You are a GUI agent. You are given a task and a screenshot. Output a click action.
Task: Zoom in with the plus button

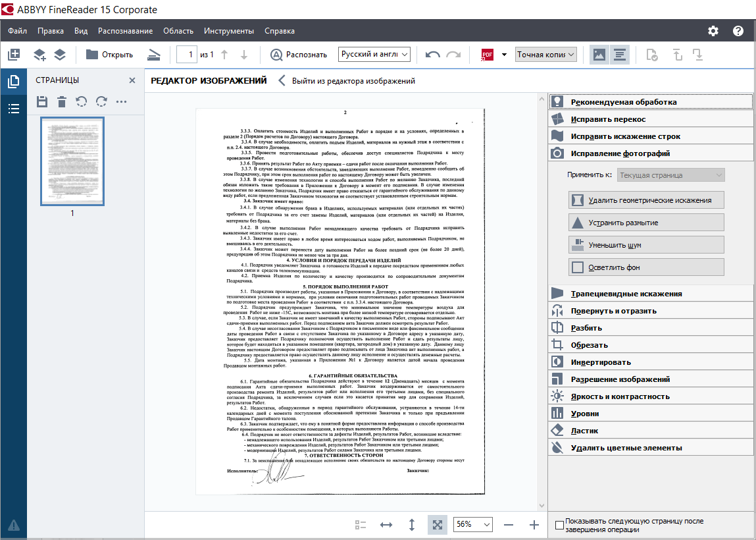point(534,525)
